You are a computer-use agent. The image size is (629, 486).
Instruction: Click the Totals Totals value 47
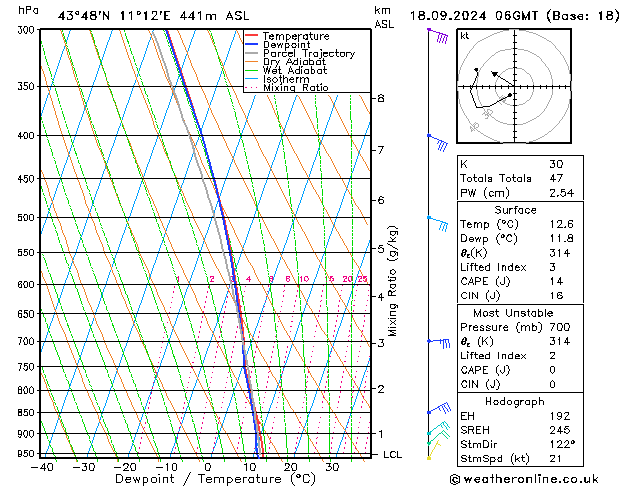(x=556, y=178)
